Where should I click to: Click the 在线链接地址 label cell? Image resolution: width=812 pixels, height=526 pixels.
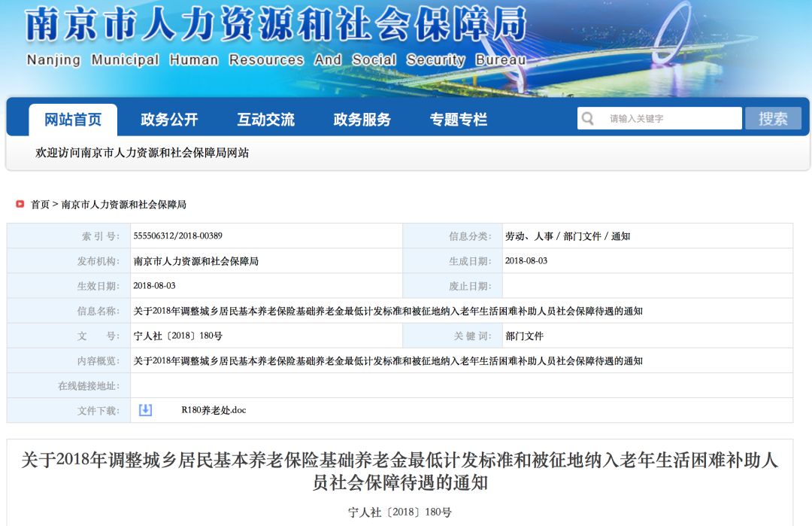(68, 385)
